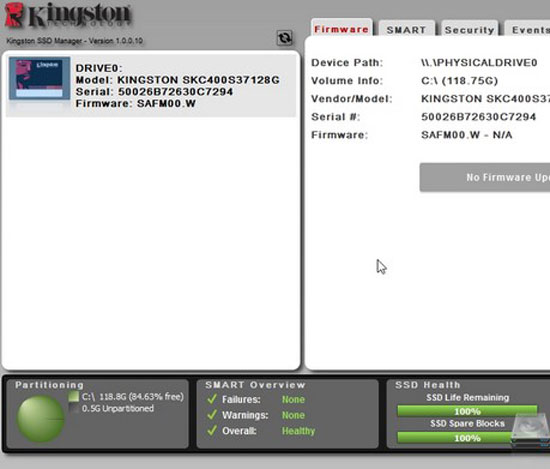Click the SSD Health panel heading

pos(427,385)
